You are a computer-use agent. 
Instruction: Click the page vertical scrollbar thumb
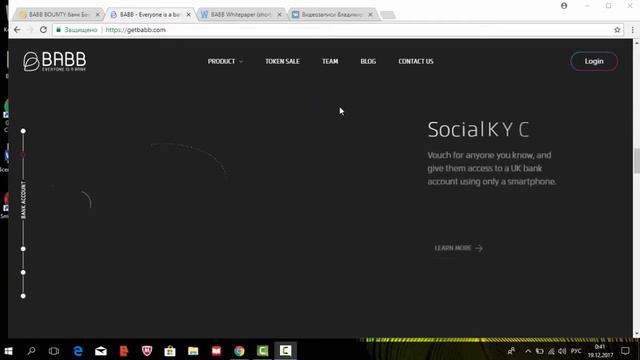pyautogui.click(x=636, y=161)
